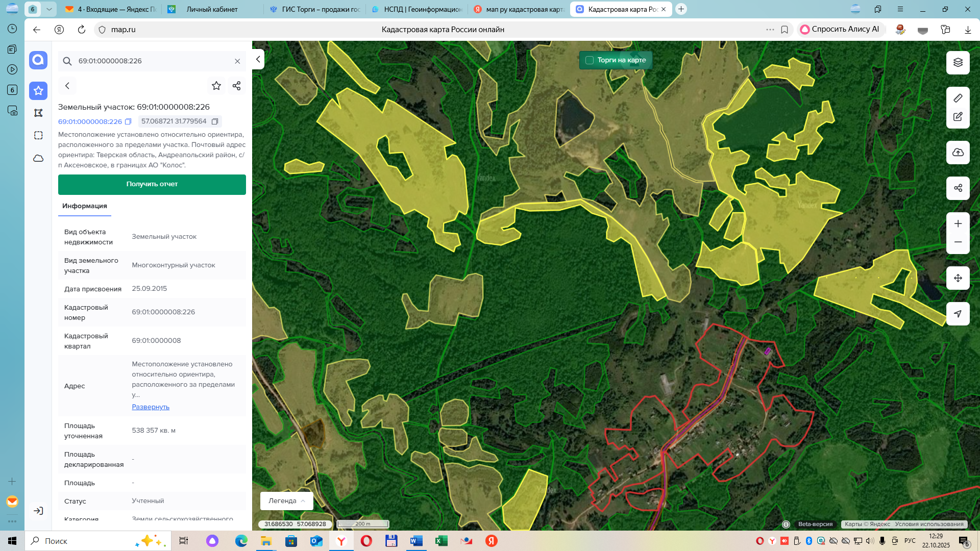Click the Получить отчет button
The image size is (980, 551).
pyautogui.click(x=152, y=184)
